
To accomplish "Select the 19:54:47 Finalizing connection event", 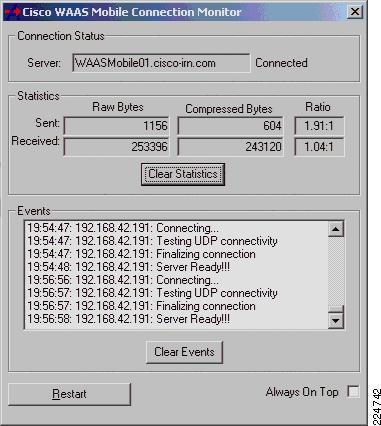I will click(176, 254).
